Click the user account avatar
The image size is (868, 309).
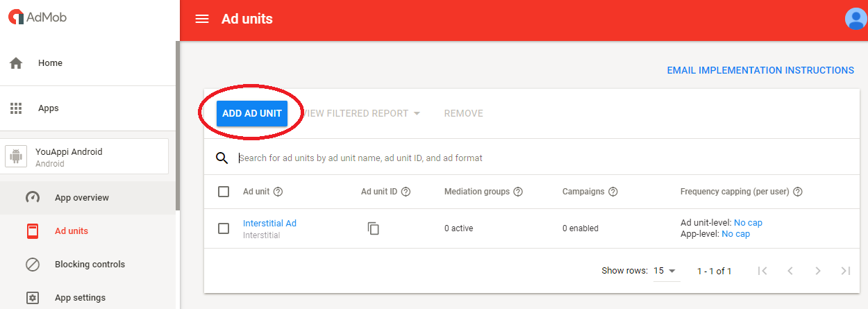click(855, 19)
